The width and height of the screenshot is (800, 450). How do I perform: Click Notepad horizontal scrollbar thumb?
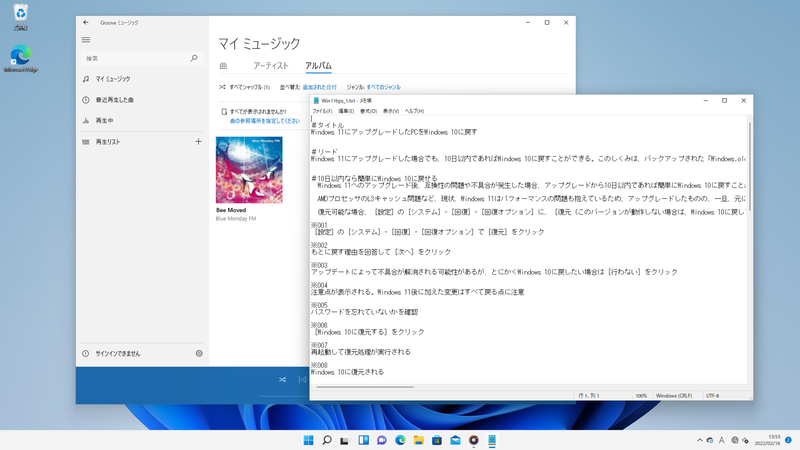(365, 387)
